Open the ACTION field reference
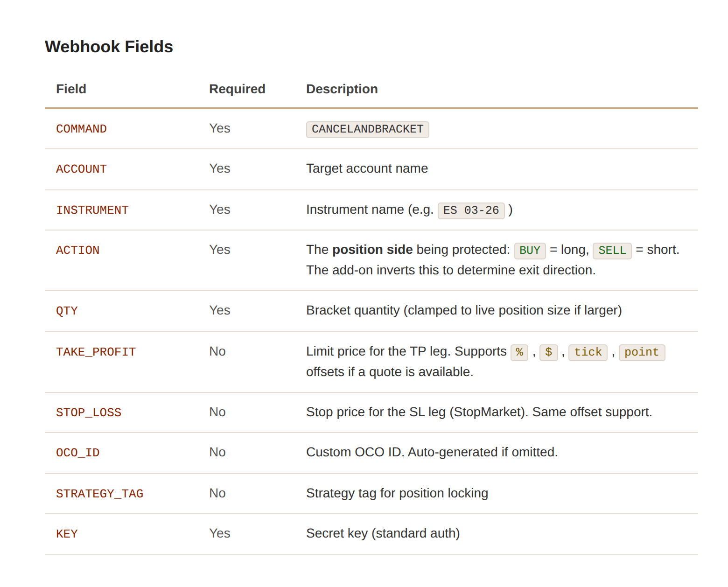This screenshot has width=728, height=587. pyautogui.click(x=77, y=251)
